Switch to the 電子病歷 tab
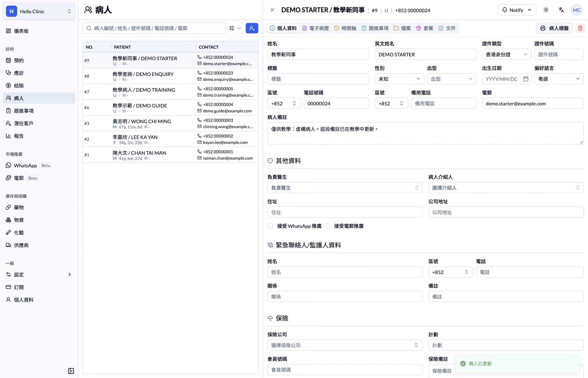The image size is (588, 378). click(315, 28)
